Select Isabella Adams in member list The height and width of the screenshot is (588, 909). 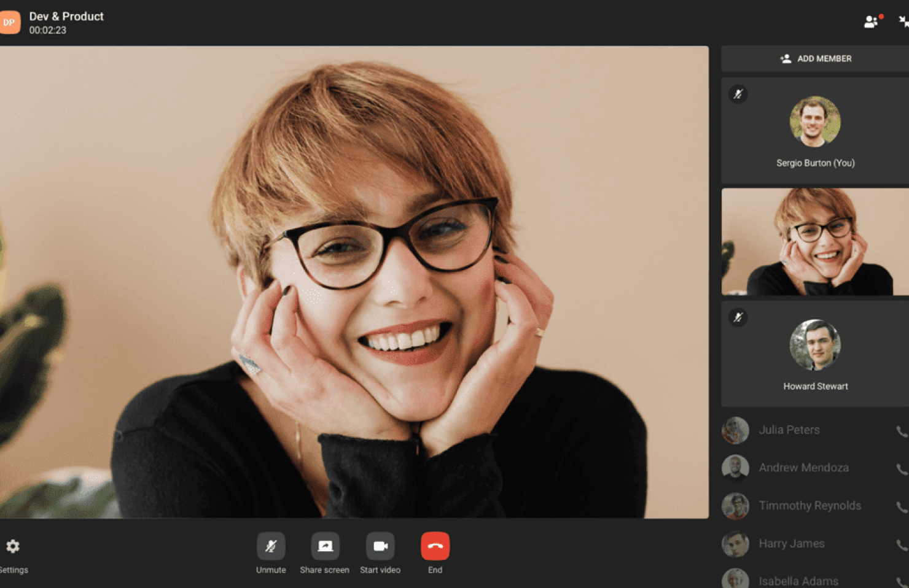pos(798,581)
